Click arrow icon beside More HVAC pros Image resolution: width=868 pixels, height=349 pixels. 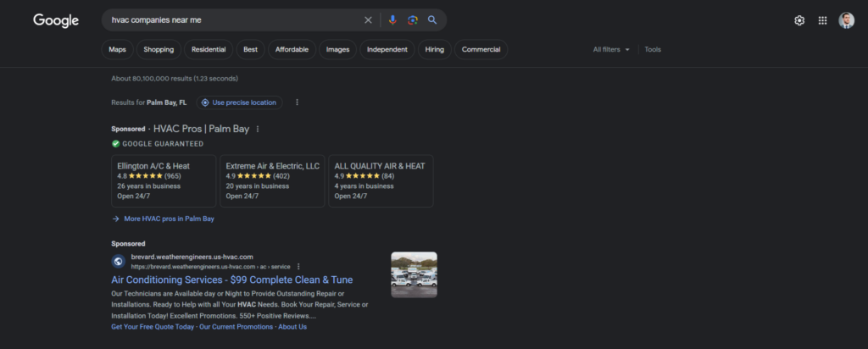pos(115,219)
